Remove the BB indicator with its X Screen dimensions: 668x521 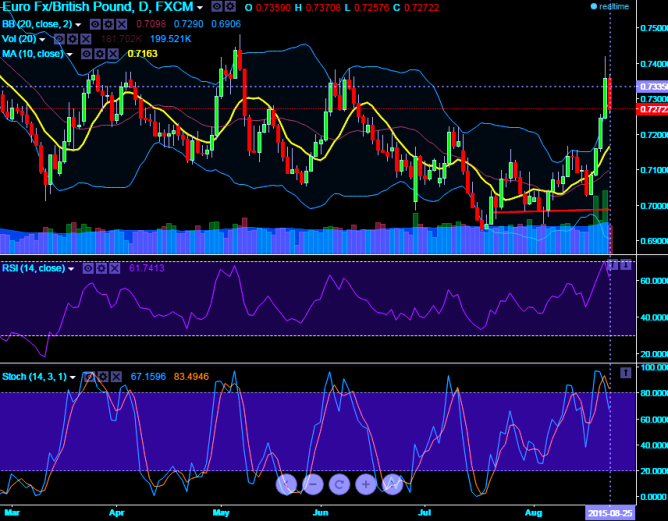(x=121, y=24)
